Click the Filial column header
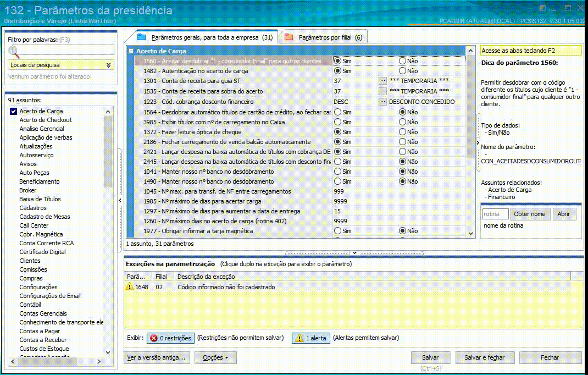 pos(163,277)
